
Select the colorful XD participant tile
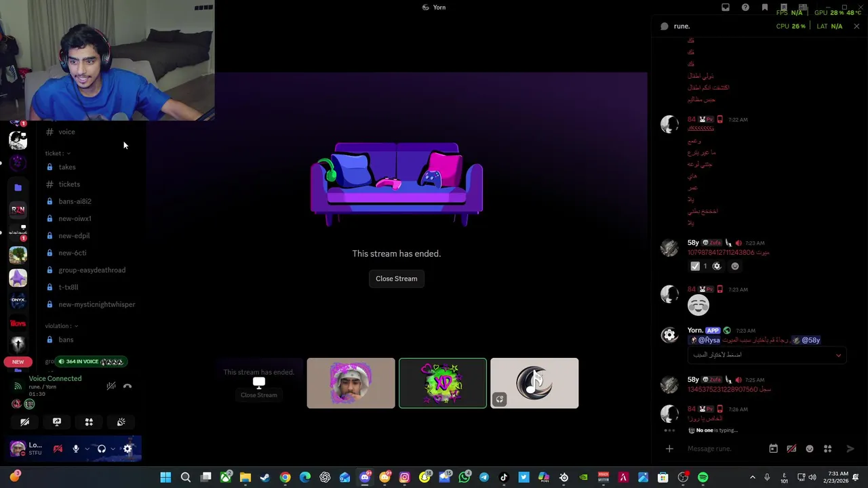(443, 383)
